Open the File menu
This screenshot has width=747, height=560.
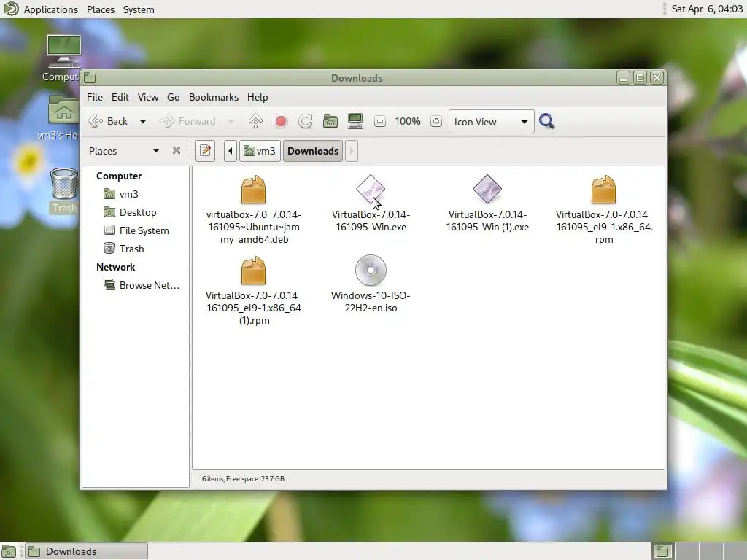pyautogui.click(x=95, y=97)
